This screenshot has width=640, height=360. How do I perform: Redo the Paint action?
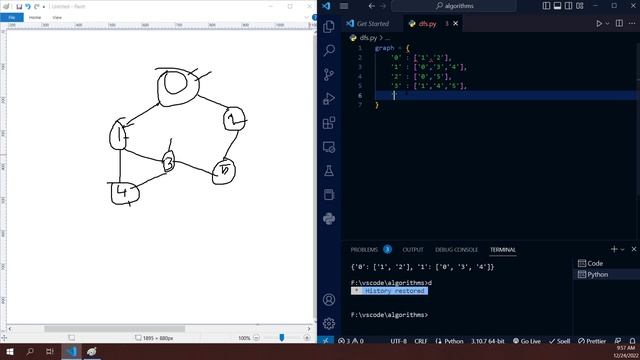37,7
